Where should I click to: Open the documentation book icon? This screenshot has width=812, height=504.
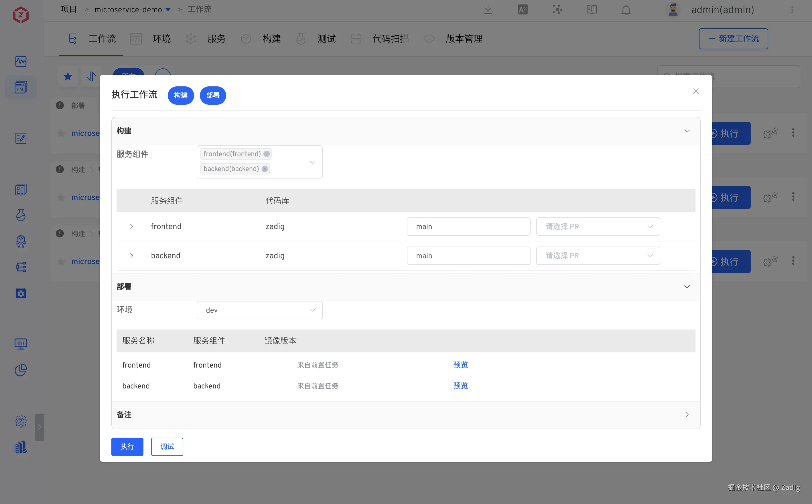point(592,10)
